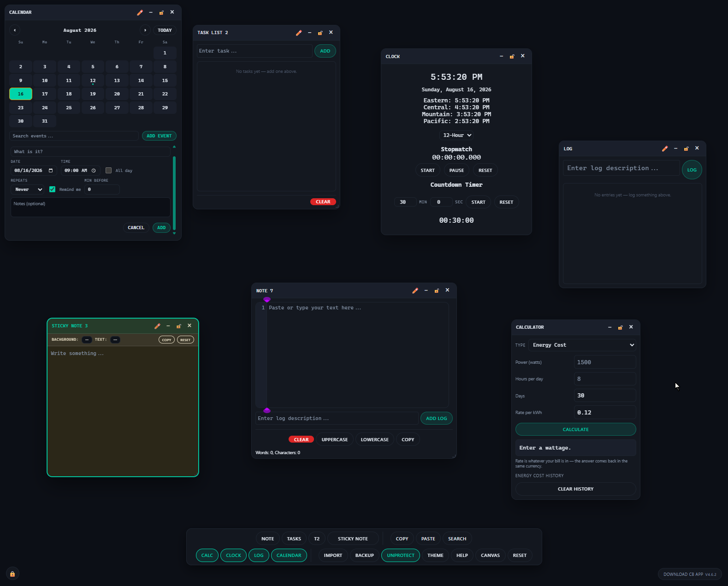Click CANVAS in the bottom toolbar
This screenshot has width=728, height=586.
[x=490, y=556]
